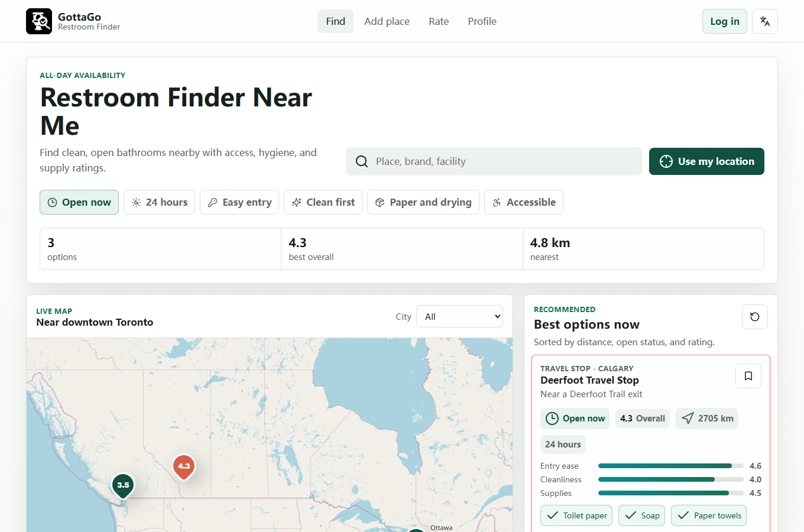Open the Add place tab
The height and width of the screenshot is (532, 804).
pos(387,21)
